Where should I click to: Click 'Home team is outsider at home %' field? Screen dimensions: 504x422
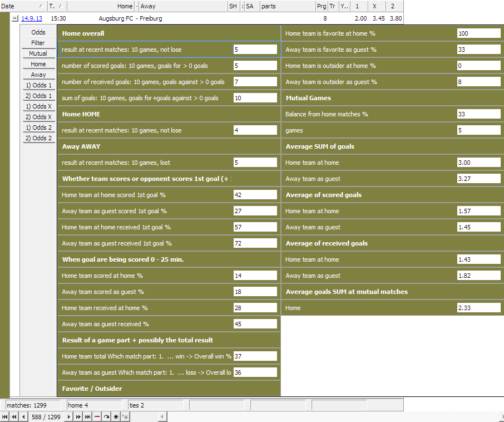coord(479,66)
